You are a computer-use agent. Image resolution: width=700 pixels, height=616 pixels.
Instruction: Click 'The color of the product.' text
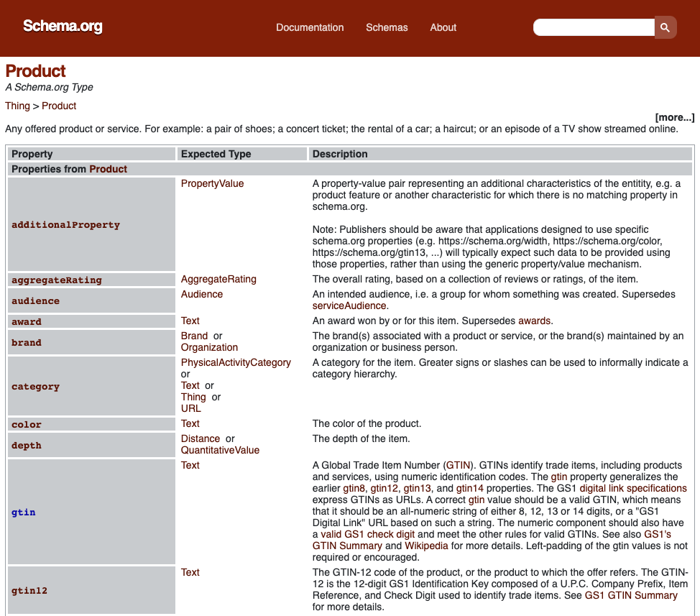pyautogui.click(x=367, y=423)
